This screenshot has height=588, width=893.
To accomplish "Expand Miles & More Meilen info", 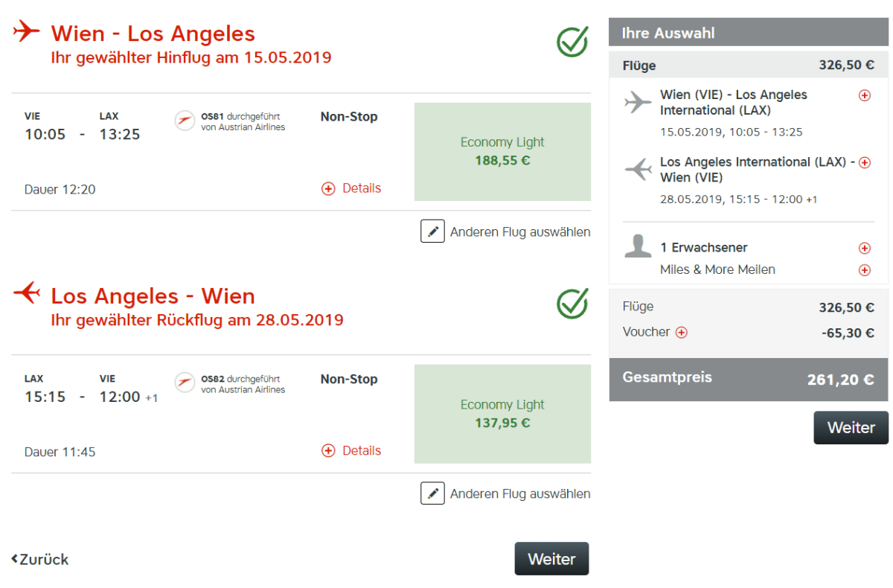I will pos(865,270).
